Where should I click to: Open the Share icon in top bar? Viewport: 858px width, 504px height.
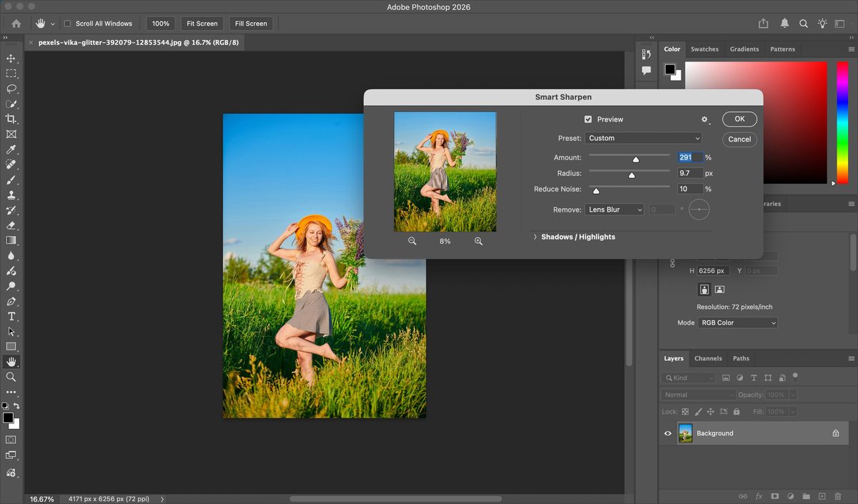click(x=764, y=24)
